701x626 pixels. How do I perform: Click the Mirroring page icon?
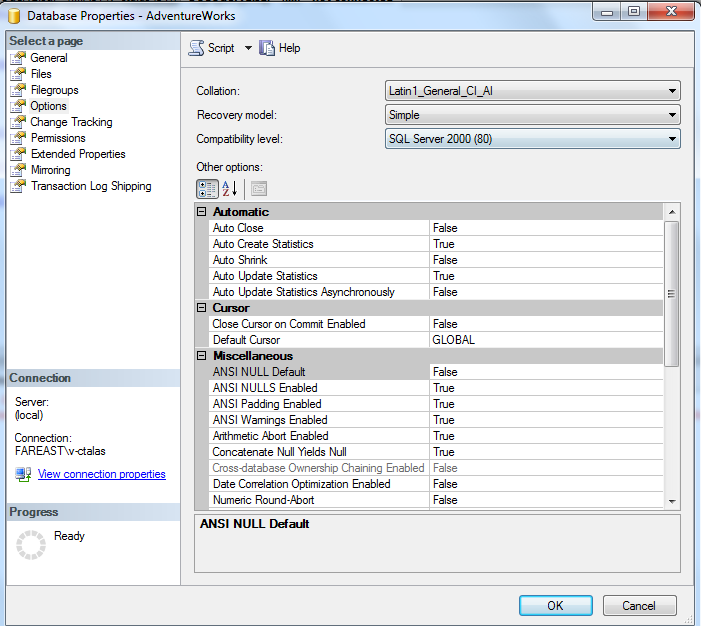pos(18,170)
